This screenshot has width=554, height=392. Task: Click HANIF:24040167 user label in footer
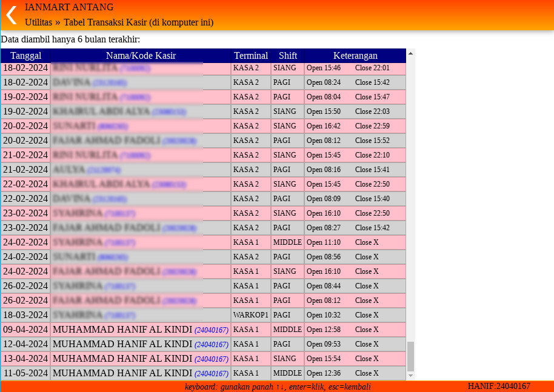pyautogui.click(x=499, y=386)
